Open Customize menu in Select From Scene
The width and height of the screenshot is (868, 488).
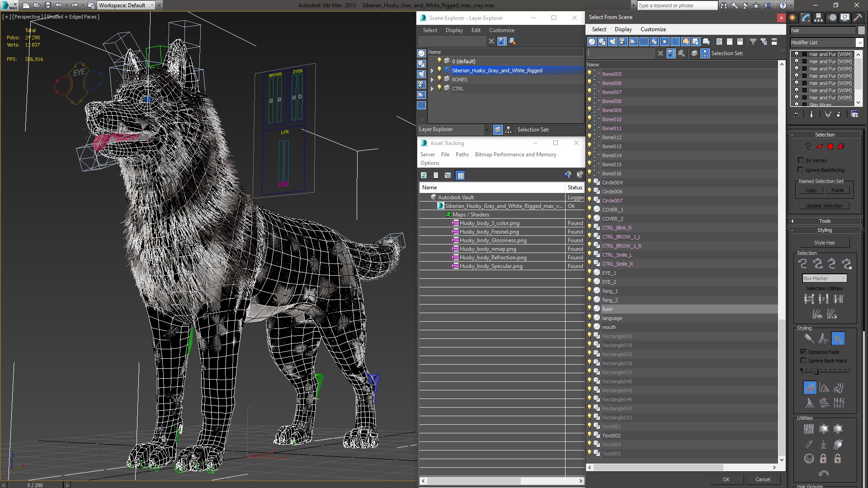[653, 29]
